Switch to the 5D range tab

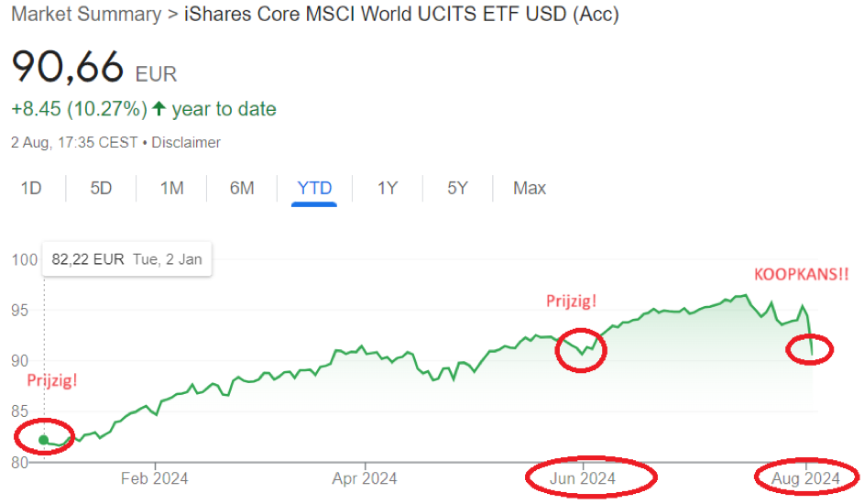[101, 188]
